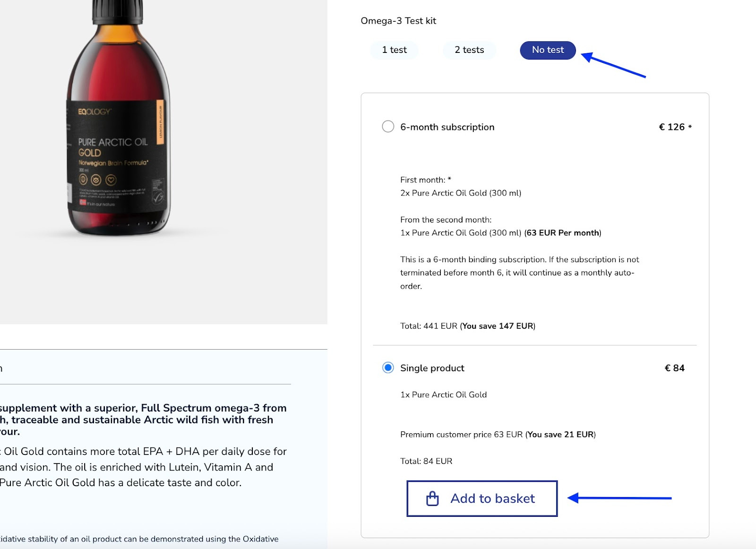The height and width of the screenshot is (549, 756).
Task: Click '1x Pure Arctic Oil Gold' under Single product
Action: (x=443, y=395)
